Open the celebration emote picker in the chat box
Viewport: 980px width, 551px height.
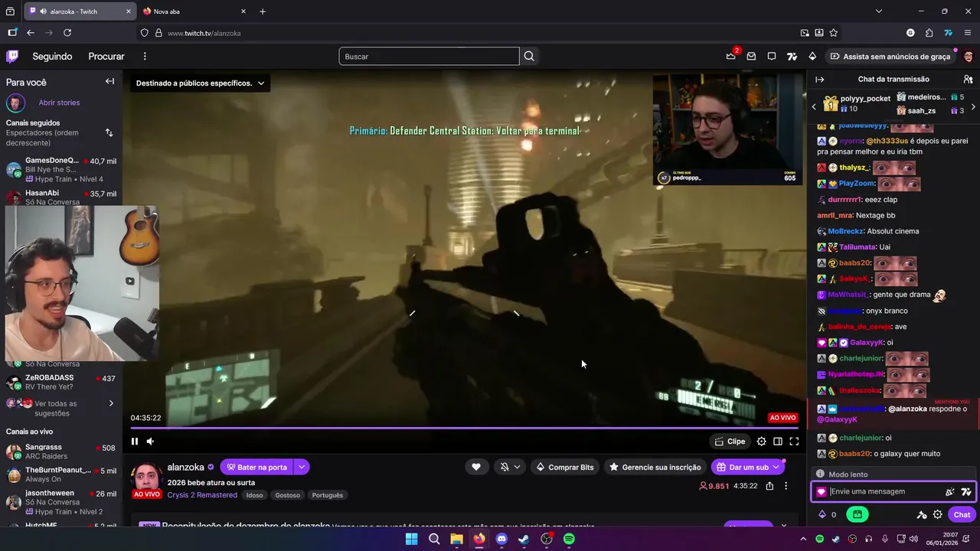tap(950, 491)
